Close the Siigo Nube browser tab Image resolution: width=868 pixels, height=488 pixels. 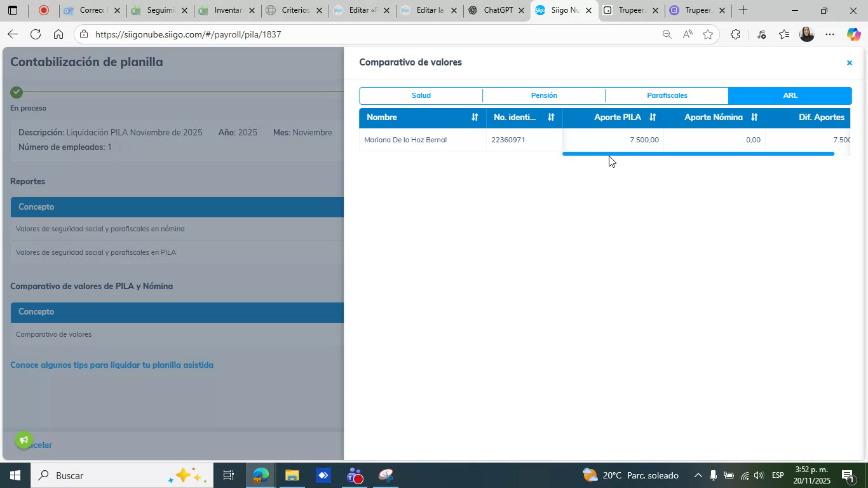(588, 10)
